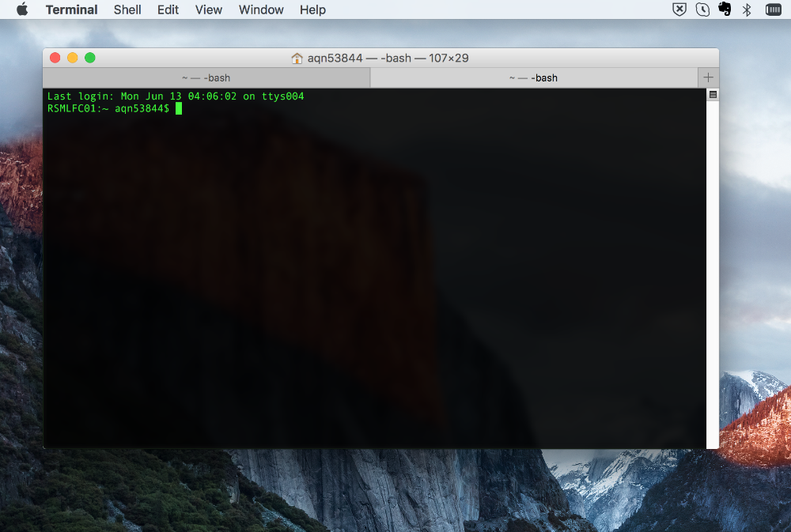Select the right -bash tab

(x=534, y=77)
